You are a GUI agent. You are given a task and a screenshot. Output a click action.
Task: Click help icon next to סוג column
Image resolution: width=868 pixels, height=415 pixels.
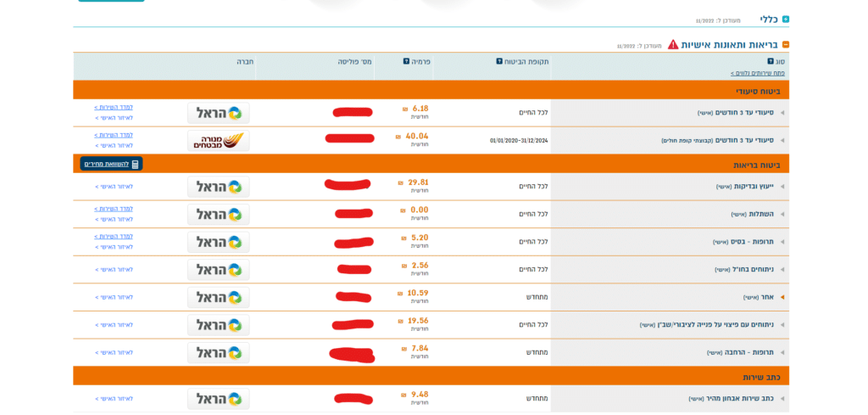coord(771,61)
